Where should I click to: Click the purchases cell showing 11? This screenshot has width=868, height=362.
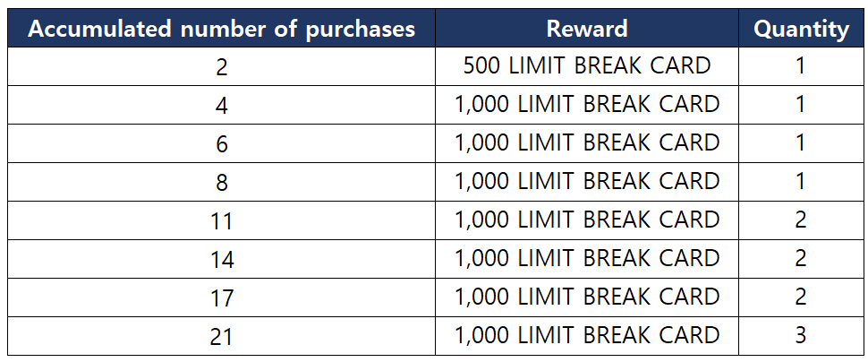tap(222, 220)
